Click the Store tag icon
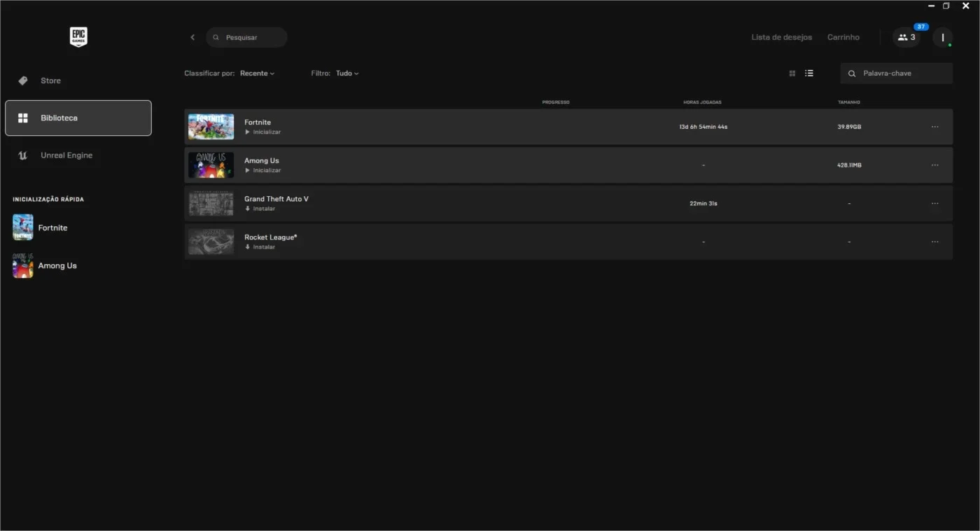Screen dimensions: 980x531 (23, 81)
